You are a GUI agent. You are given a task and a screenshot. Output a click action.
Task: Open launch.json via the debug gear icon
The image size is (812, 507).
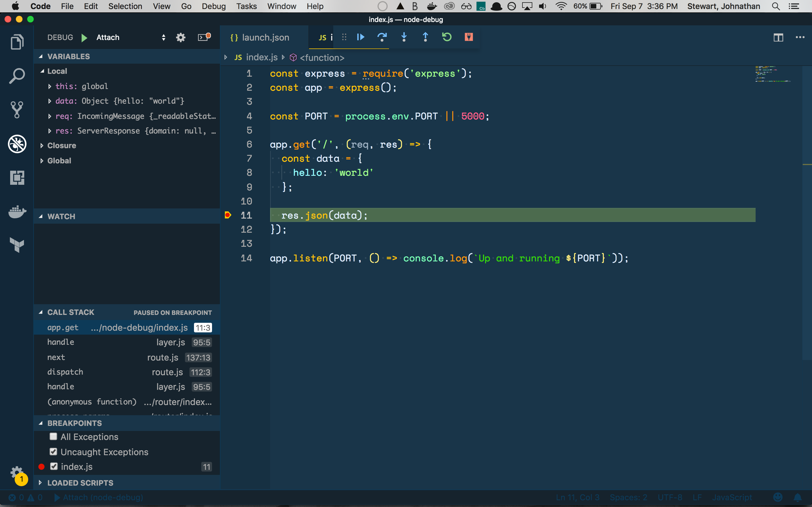[x=180, y=37]
